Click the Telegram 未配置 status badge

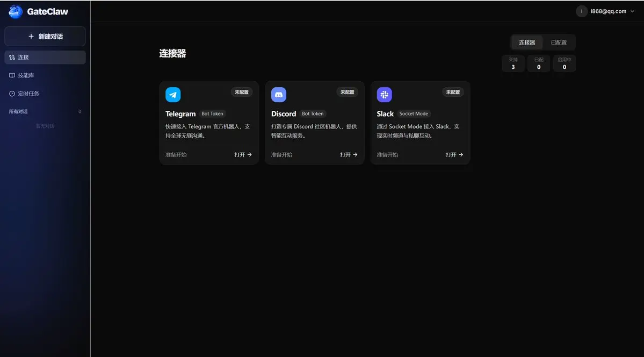click(242, 92)
